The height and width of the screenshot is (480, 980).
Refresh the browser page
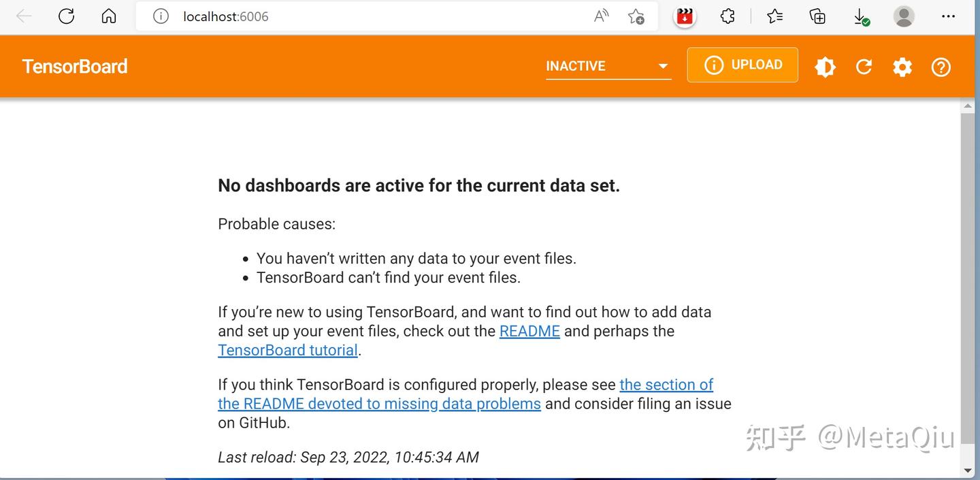point(66,16)
